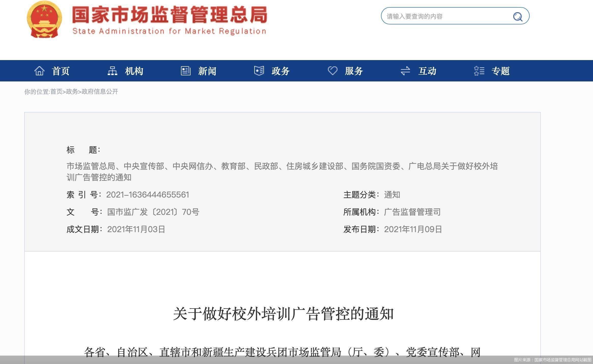Click the State Administration for Market Regulation text
Image resolution: width=593 pixels, height=364 pixels.
[x=169, y=31]
